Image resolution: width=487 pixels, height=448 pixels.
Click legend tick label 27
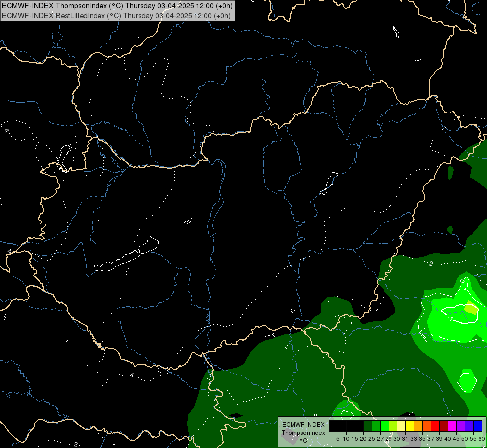click(380, 439)
